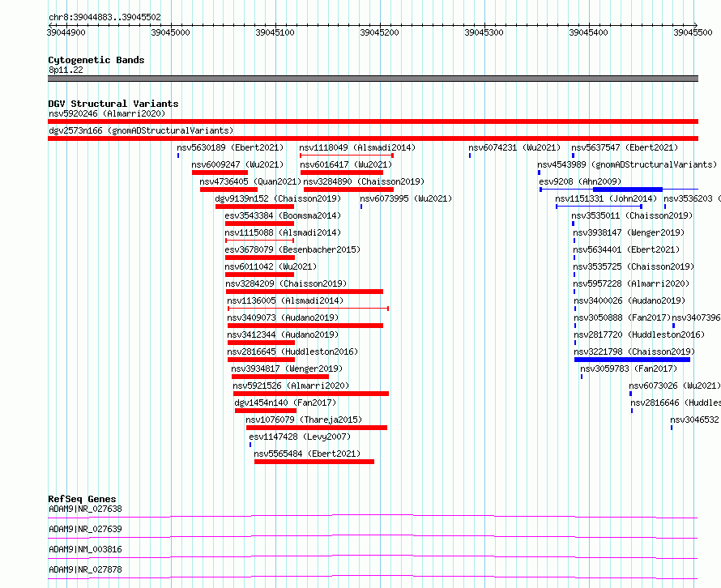
Task: Select nsv1136005 (Alsmadi2014) label
Action: [285, 300]
